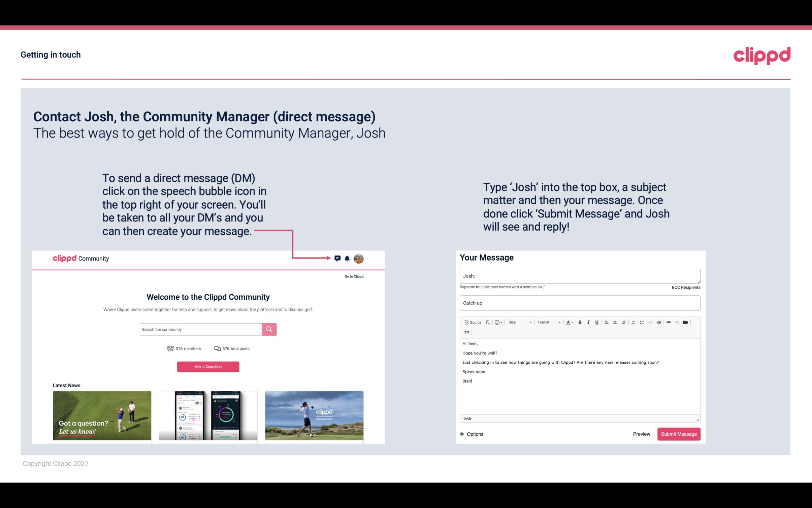
Task: Toggle BCC Recipients visibility
Action: pos(686,287)
